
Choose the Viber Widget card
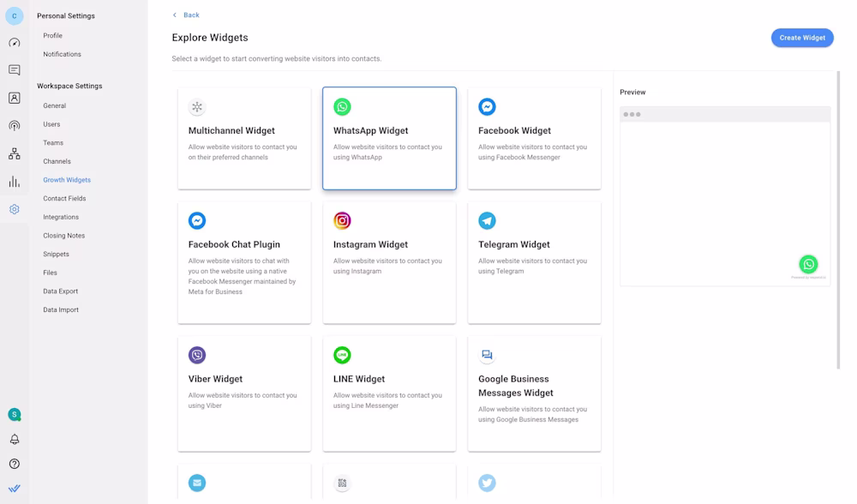point(244,393)
